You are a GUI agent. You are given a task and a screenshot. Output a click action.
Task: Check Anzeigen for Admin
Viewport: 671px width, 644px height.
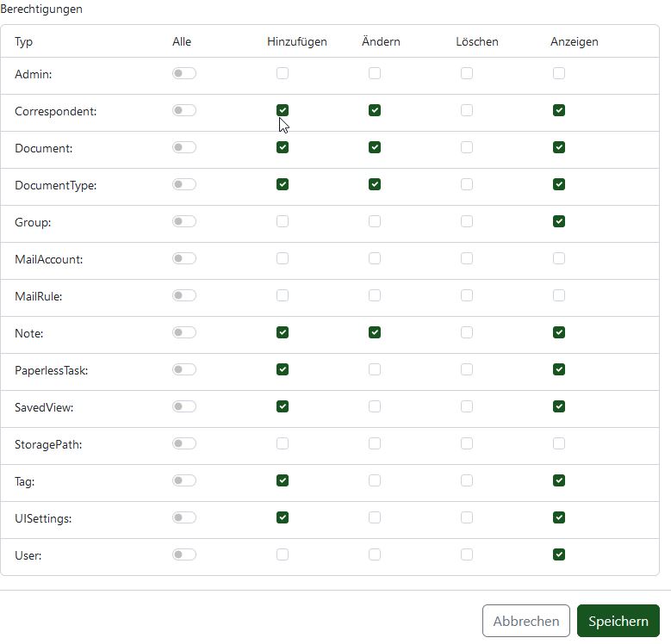(x=559, y=73)
